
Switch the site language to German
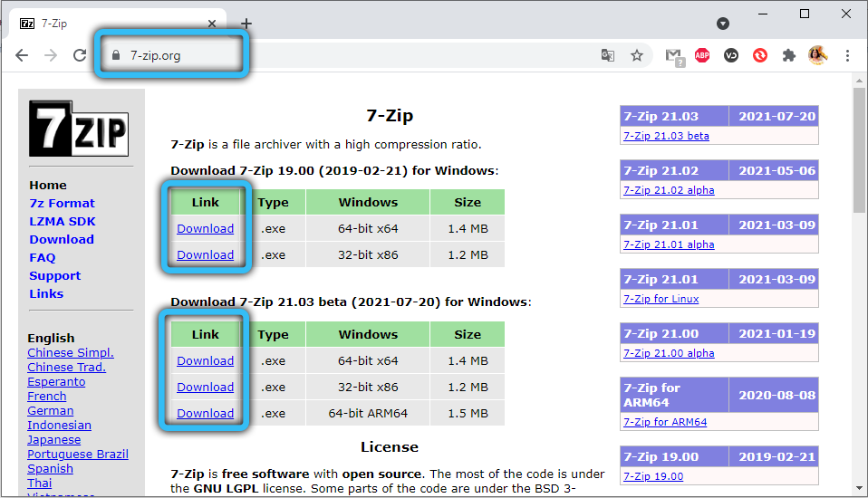click(x=50, y=410)
